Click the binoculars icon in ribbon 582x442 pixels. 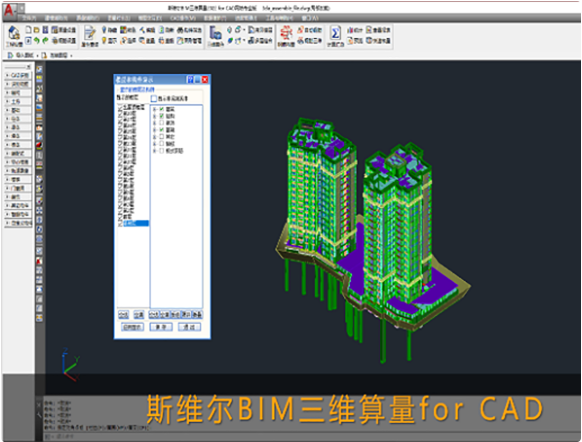180,30
